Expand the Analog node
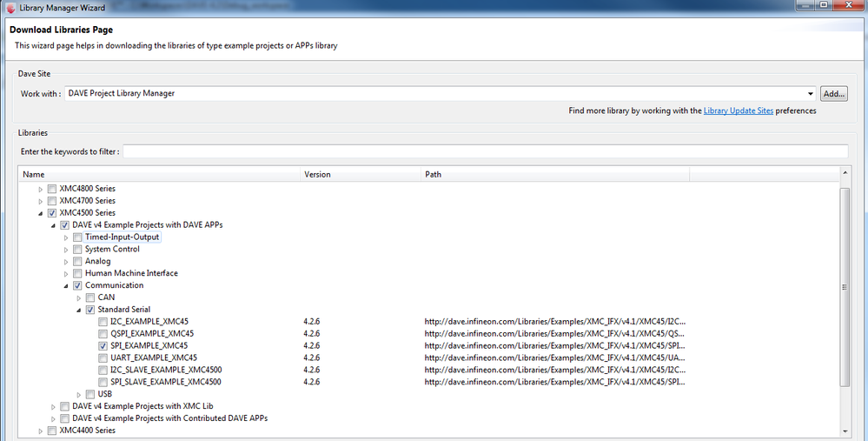 coord(66,262)
